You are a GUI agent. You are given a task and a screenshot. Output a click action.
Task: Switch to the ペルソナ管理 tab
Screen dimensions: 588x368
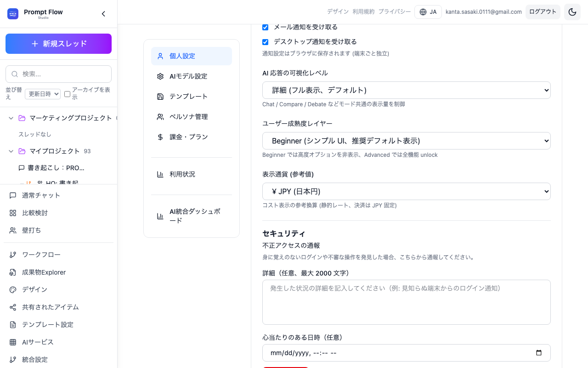point(192,117)
